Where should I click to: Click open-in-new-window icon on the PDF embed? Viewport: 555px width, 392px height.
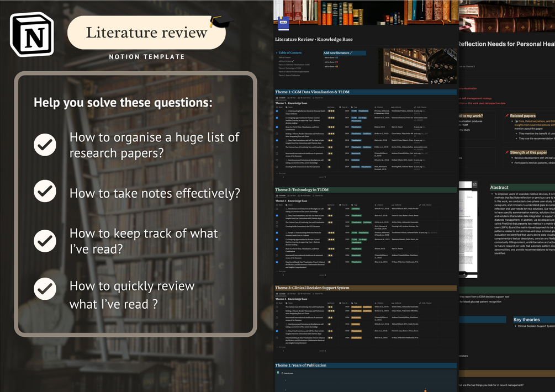click(475, 184)
